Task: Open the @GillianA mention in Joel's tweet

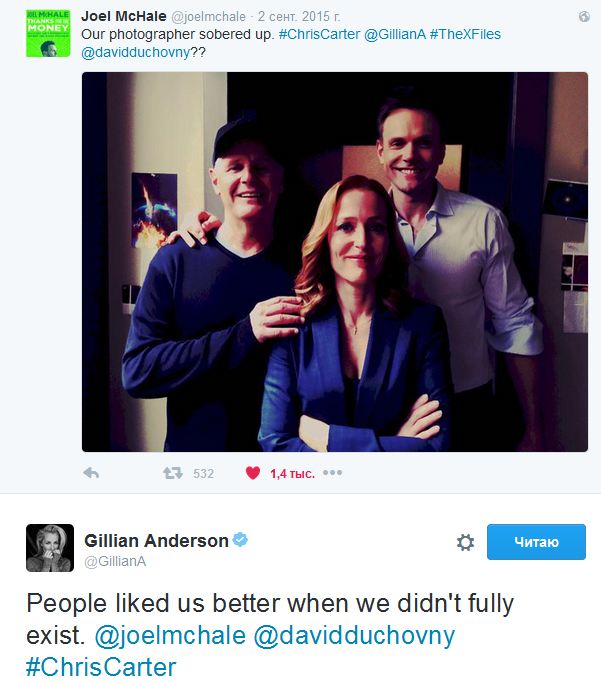Action: coord(395,34)
